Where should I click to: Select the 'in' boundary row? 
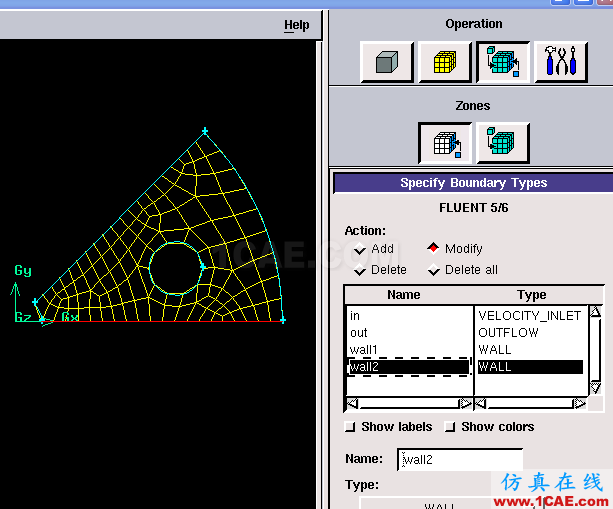coord(409,315)
